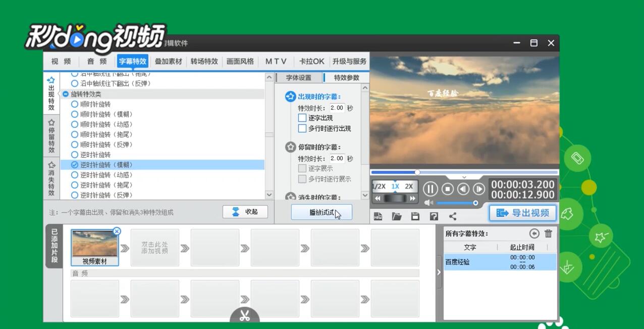
Task: Select the 消失特效 side tab
Action: [x=51, y=179]
